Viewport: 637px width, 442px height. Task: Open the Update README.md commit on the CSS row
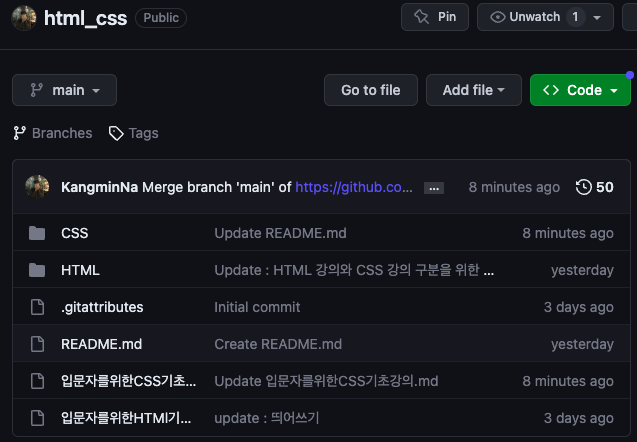(280, 233)
